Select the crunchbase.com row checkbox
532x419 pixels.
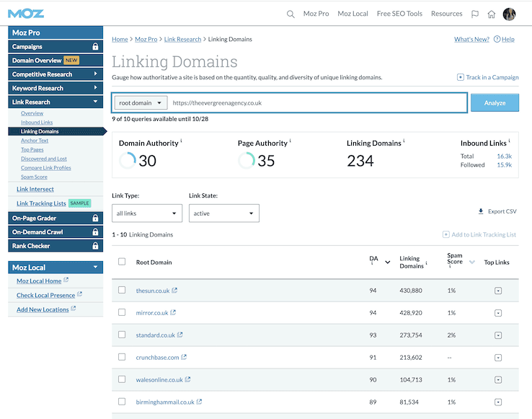[x=122, y=357]
